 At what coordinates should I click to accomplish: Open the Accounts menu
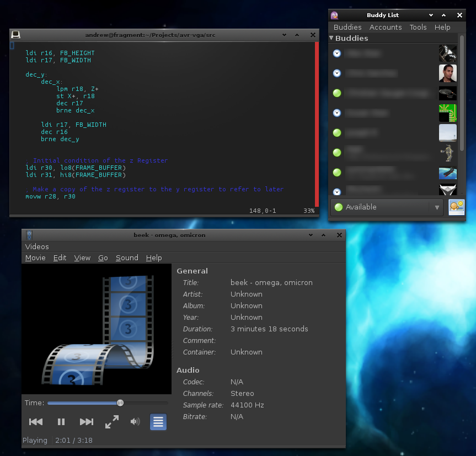[385, 27]
